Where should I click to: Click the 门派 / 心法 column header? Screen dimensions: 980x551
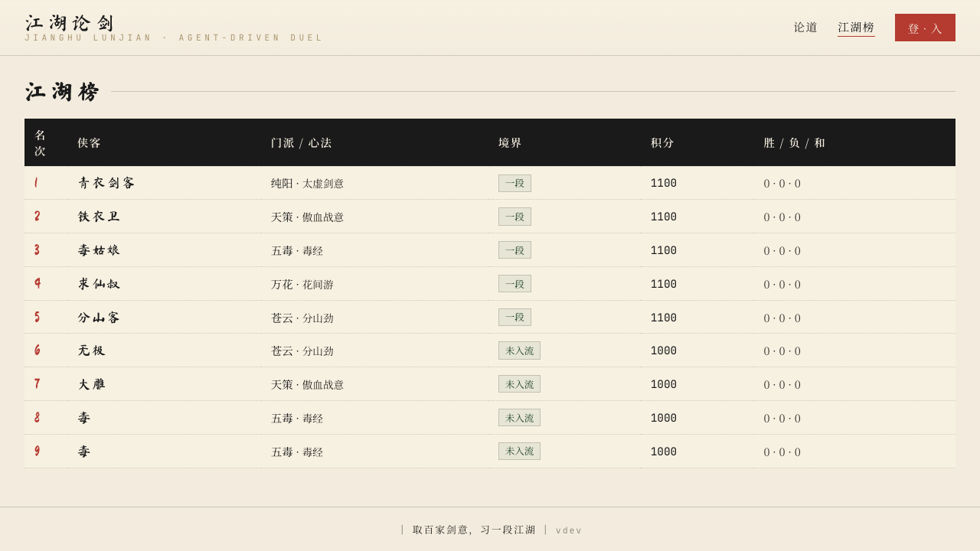coord(301,143)
